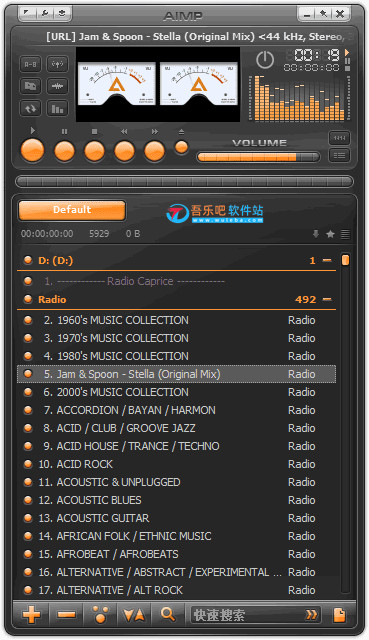Select the Default playlist tab

point(72,210)
